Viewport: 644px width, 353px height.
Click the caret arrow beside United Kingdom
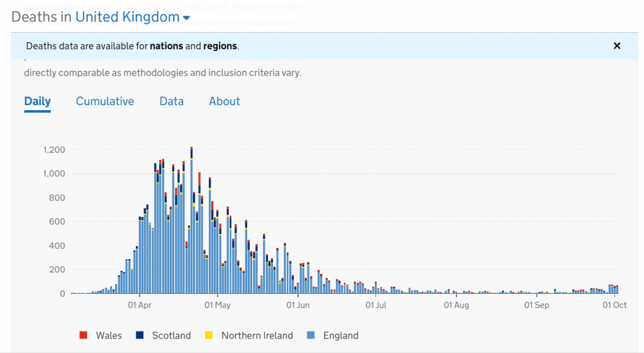tap(186, 18)
